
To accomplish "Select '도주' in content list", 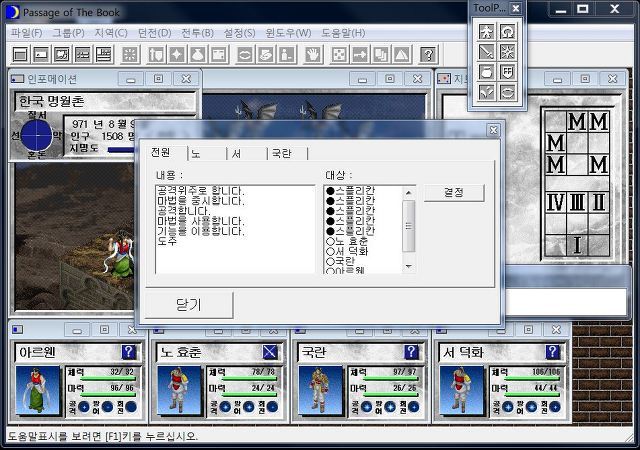I will click(167, 241).
